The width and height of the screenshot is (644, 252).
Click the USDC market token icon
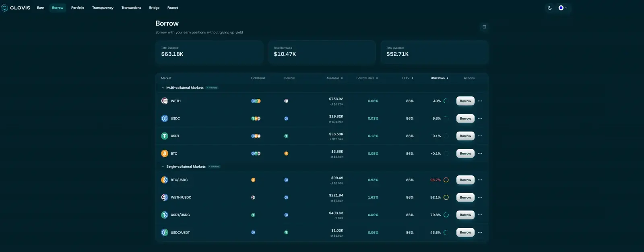[x=165, y=119]
